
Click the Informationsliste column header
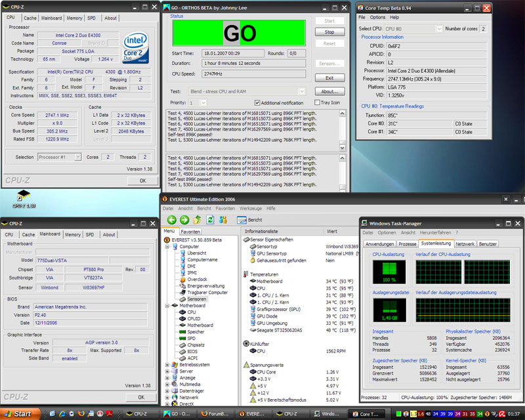click(282, 232)
